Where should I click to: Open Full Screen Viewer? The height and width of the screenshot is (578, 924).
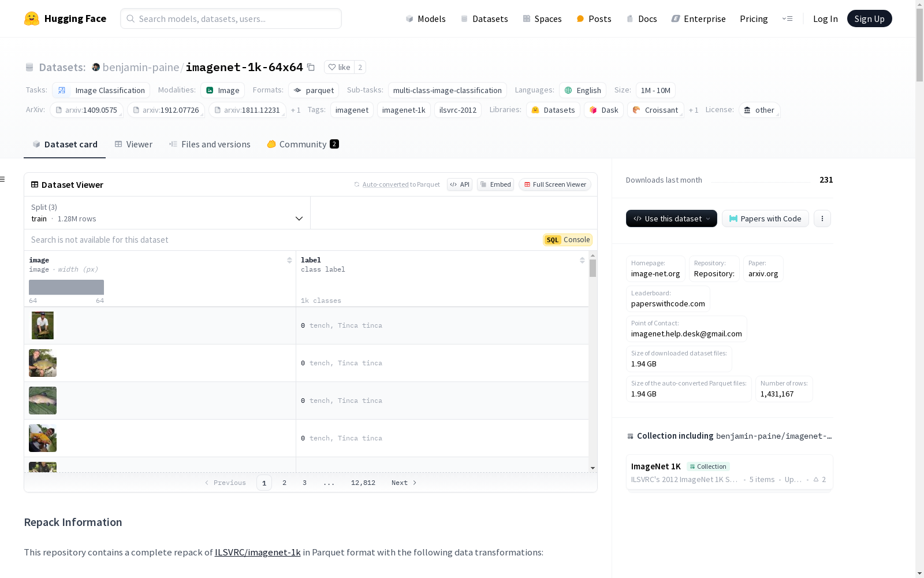click(555, 184)
